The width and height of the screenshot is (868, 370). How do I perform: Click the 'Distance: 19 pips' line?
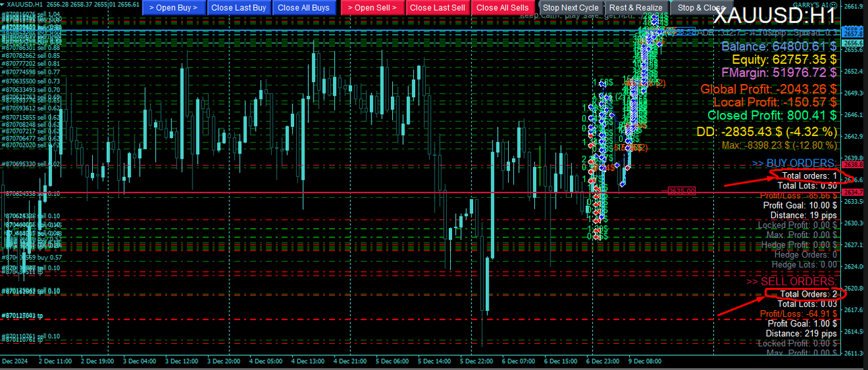point(803,215)
